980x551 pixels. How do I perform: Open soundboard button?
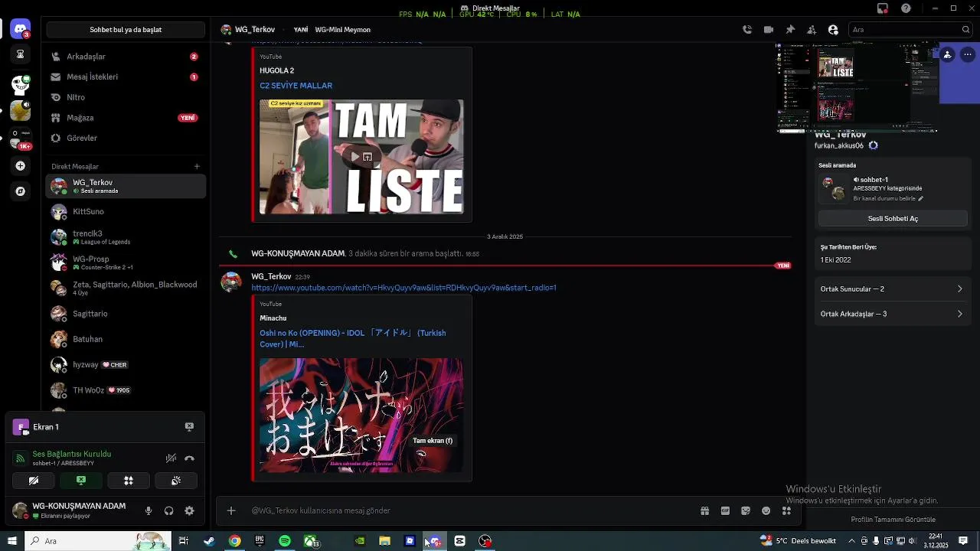pyautogui.click(x=176, y=481)
